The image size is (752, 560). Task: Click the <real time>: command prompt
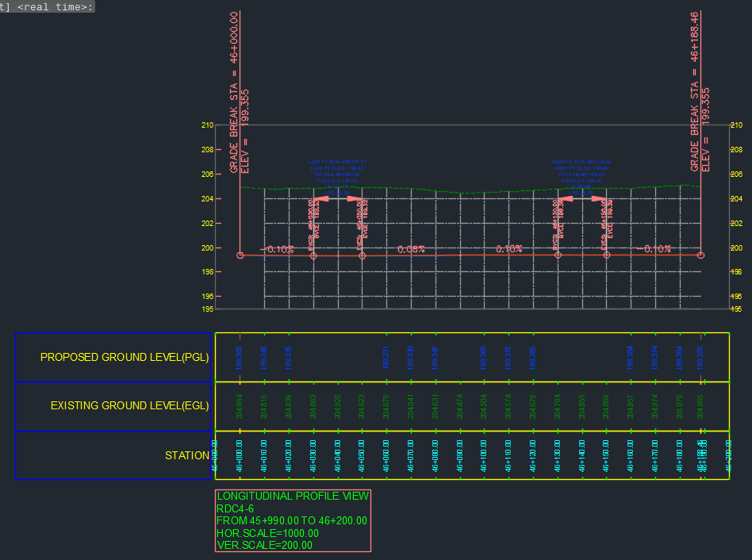tap(56, 6)
